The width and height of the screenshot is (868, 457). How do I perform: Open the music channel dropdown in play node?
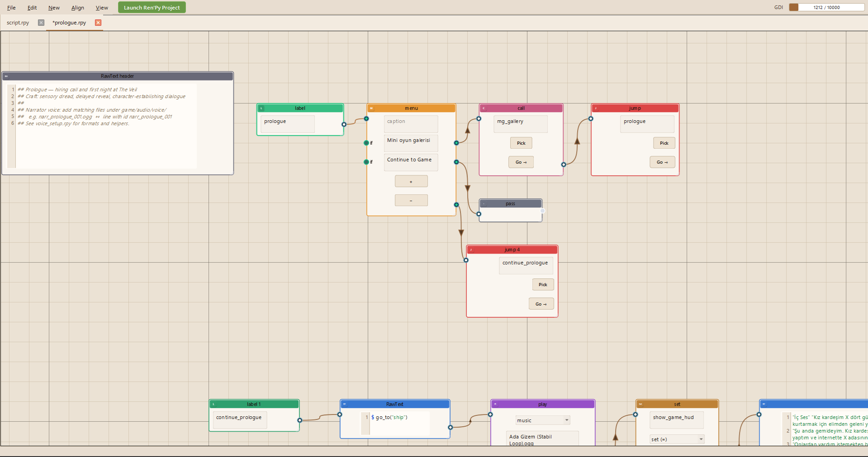pyautogui.click(x=543, y=420)
